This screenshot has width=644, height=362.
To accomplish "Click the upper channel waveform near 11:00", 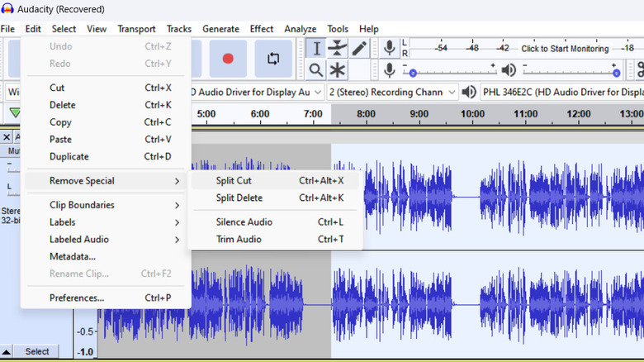I will [526, 197].
